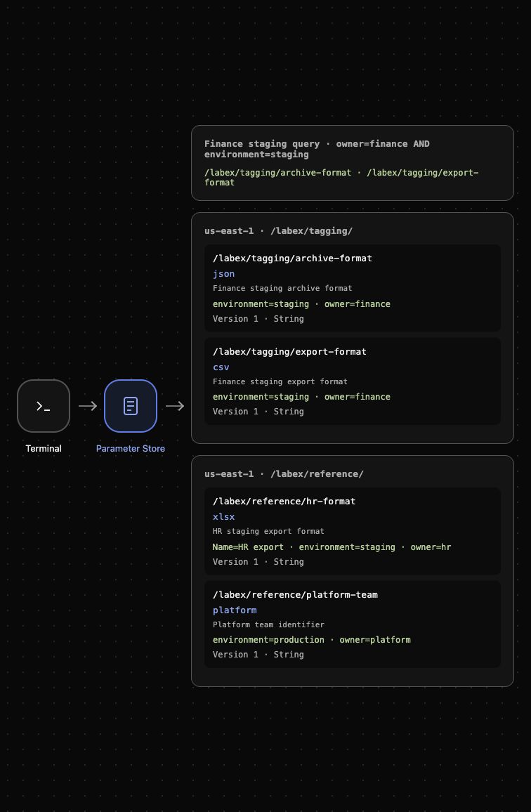Select the Parameter Store document icon
Viewport: 531px width, 812px height.
point(131,406)
